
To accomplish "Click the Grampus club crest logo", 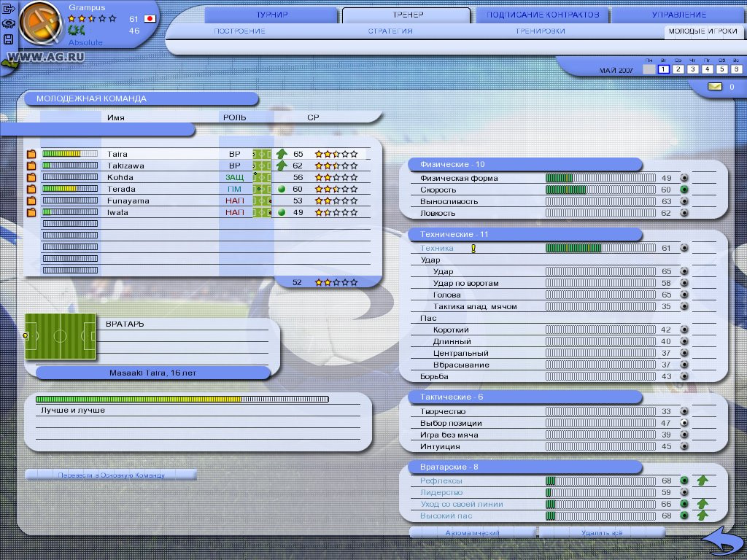I will click(x=41, y=23).
